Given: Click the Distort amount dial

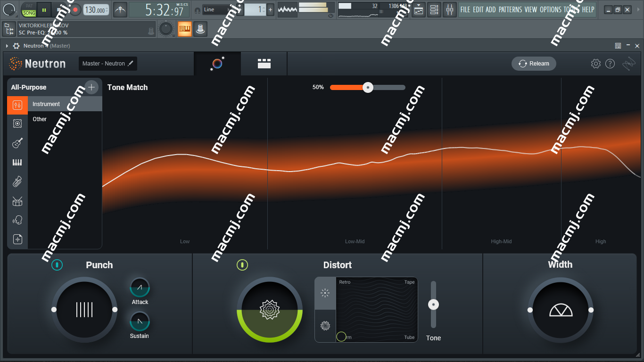Looking at the screenshot, I should click(270, 310).
